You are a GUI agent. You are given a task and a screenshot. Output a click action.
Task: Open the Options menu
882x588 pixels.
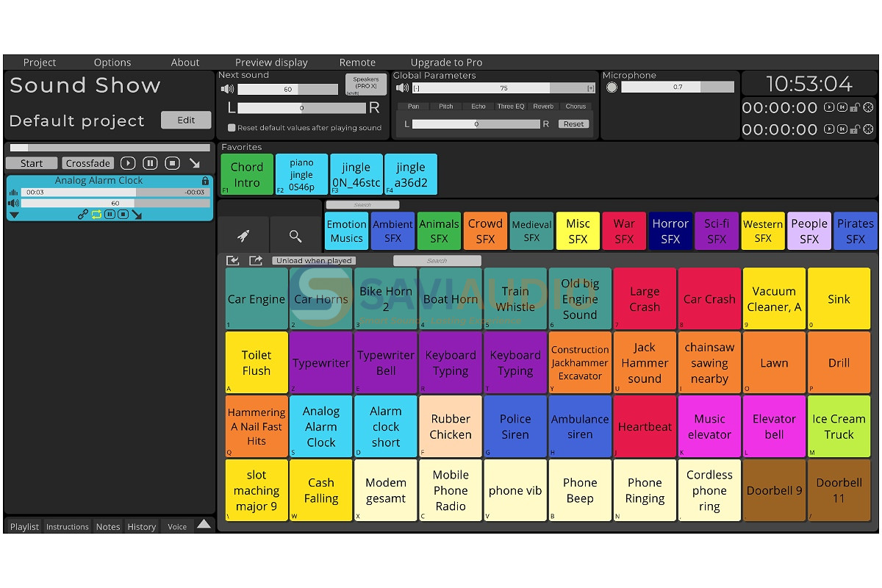point(112,62)
